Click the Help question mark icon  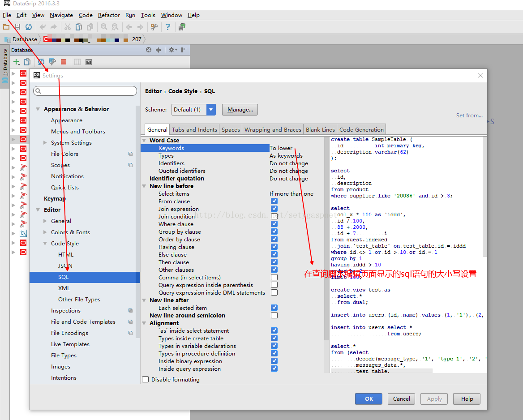(168, 27)
